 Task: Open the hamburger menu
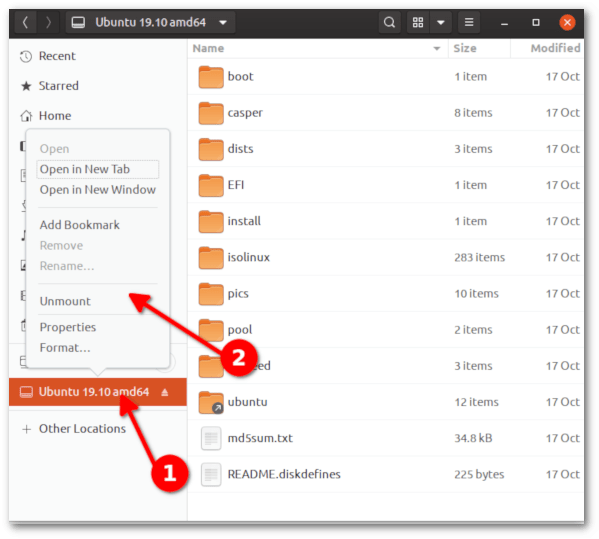point(469,23)
